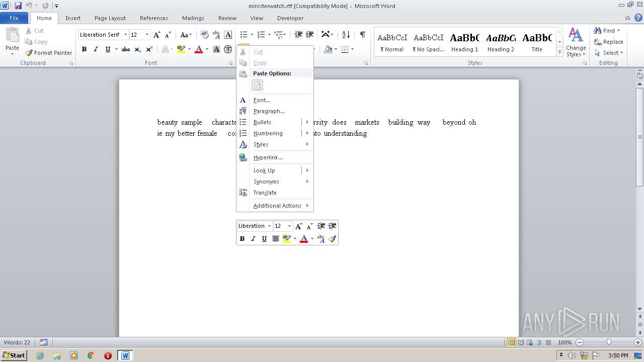This screenshot has width=644, height=362.
Task: Switch to the Page Layout tab
Action: pyautogui.click(x=110, y=18)
